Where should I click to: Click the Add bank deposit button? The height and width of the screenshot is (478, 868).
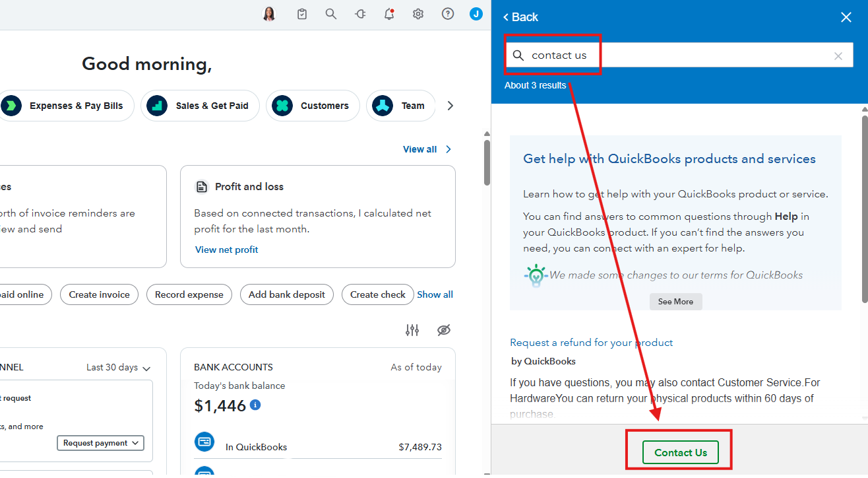coord(287,294)
